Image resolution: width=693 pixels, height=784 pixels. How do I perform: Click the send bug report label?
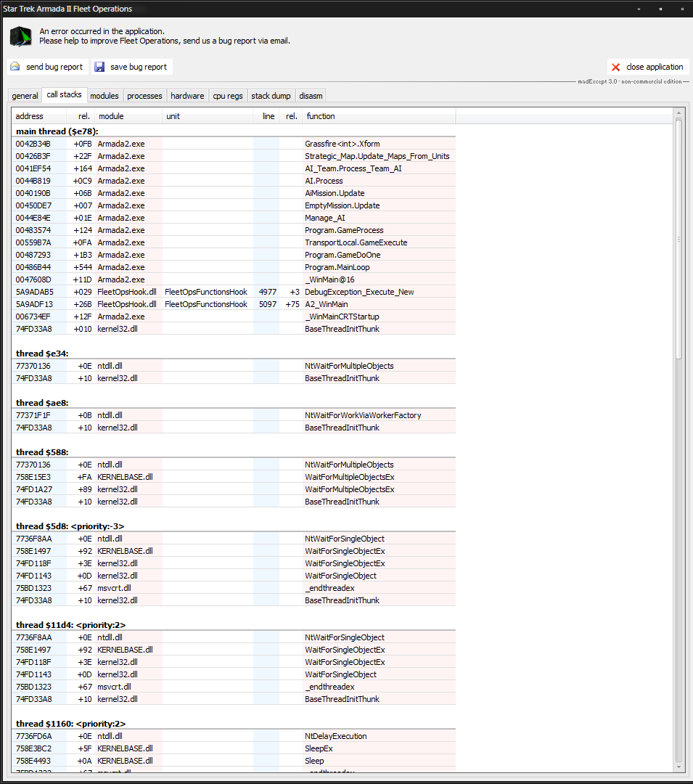[54, 67]
